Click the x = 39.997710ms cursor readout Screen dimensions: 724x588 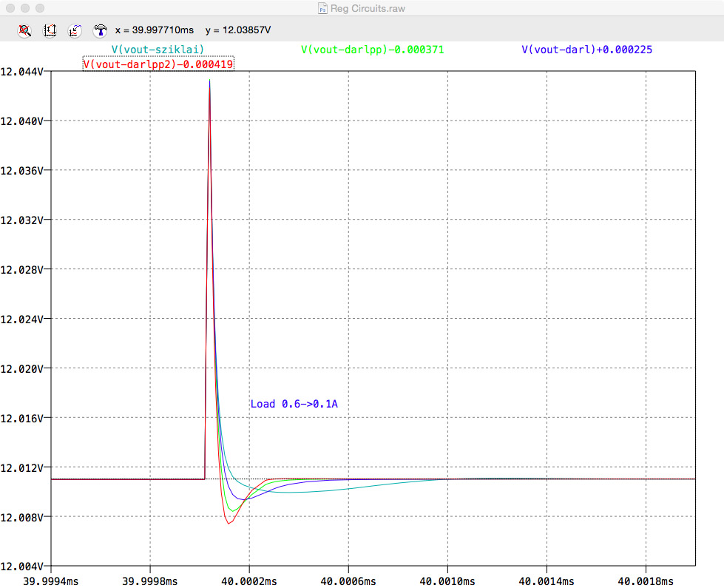coord(155,30)
